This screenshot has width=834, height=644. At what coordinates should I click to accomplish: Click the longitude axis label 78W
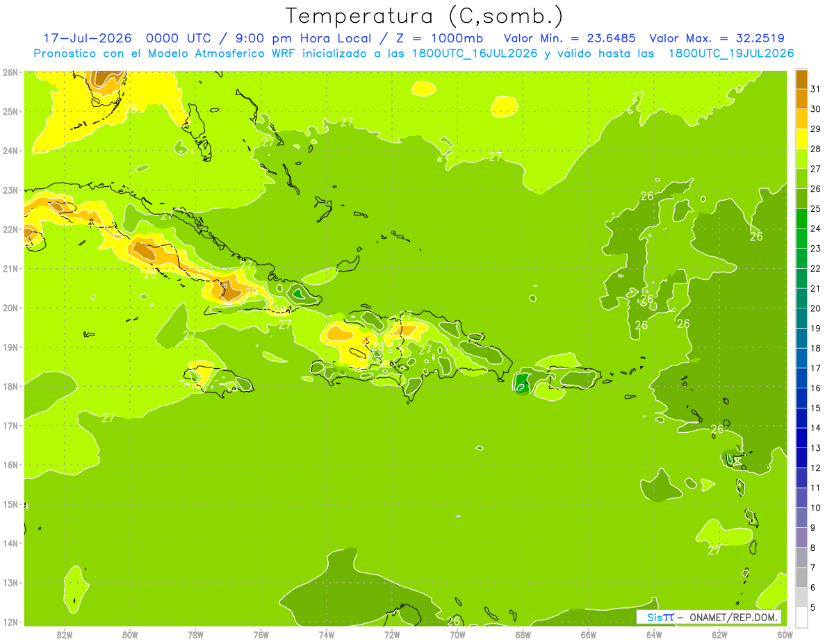point(195,634)
